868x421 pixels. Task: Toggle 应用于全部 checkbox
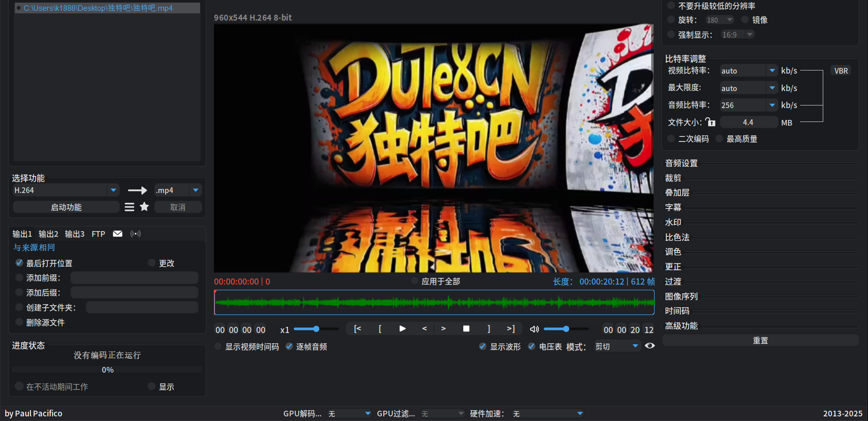(414, 281)
